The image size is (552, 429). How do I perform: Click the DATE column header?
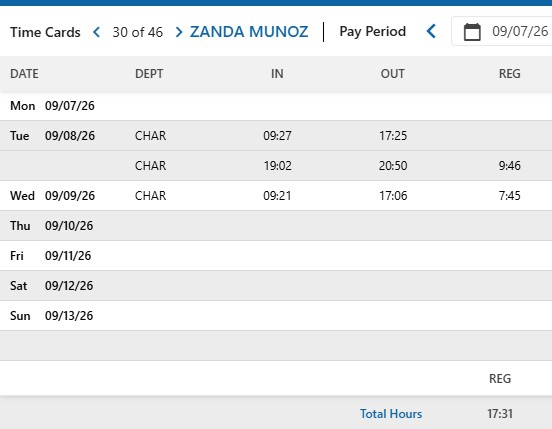(24, 74)
